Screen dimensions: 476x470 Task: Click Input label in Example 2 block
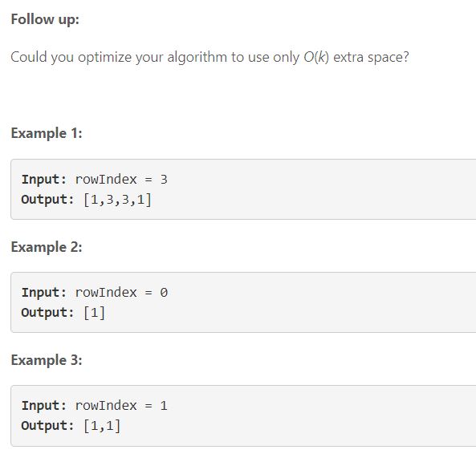44,293
